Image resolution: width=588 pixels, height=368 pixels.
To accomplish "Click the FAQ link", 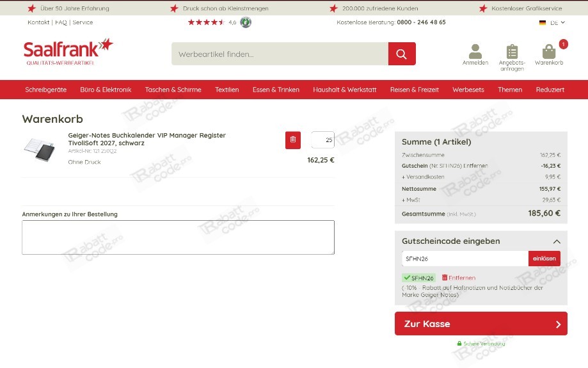I will pos(61,22).
